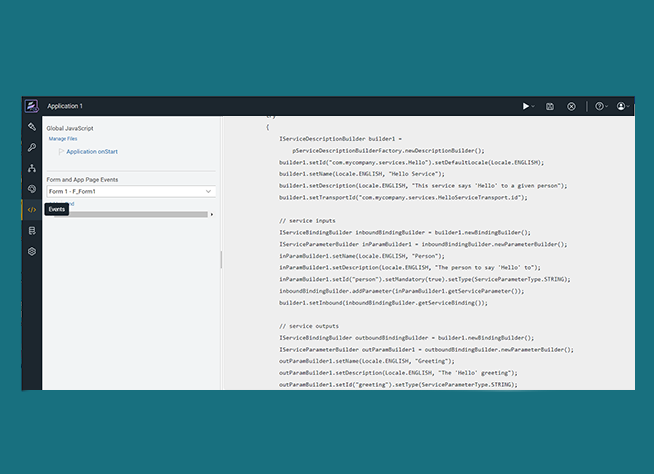Click the builder1.setDescription code line
This screenshot has width=654, height=474.
pos(423,186)
